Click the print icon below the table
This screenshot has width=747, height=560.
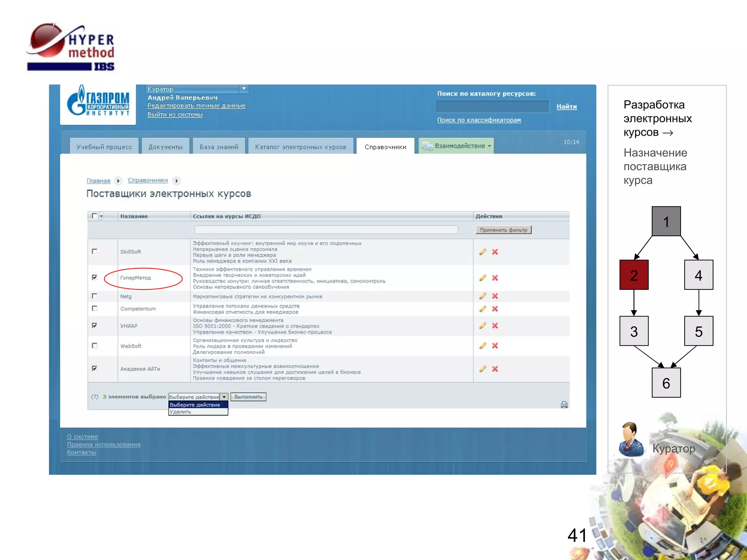(564, 405)
